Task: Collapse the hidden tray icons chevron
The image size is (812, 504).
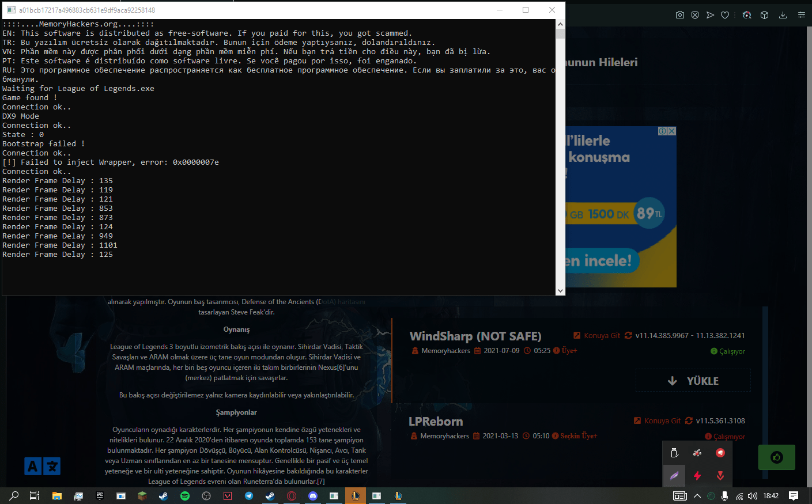Action: [x=697, y=496]
